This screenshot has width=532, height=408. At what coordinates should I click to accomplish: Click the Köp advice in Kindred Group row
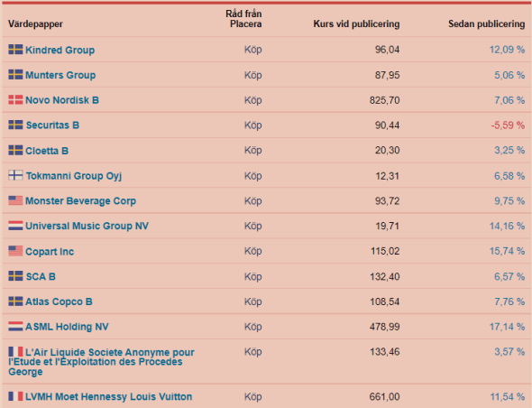click(x=253, y=50)
